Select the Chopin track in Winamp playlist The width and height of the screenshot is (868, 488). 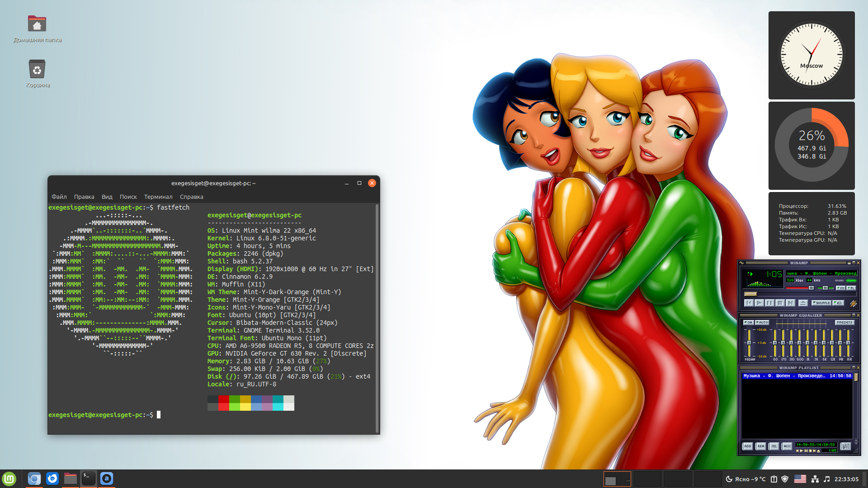pos(797,375)
